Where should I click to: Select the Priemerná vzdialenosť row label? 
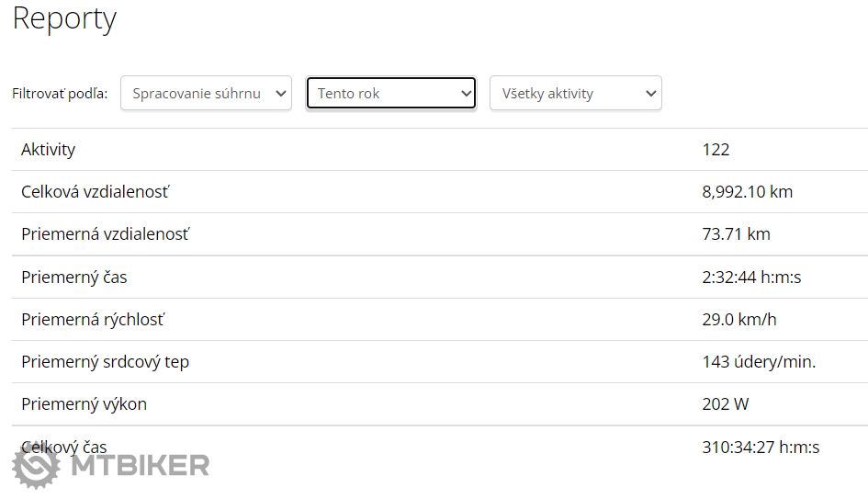pos(106,234)
